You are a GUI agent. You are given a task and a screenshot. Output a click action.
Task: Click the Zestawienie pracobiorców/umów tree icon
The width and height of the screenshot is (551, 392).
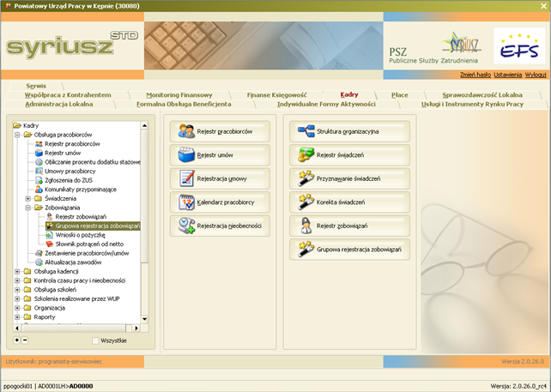click(39, 253)
